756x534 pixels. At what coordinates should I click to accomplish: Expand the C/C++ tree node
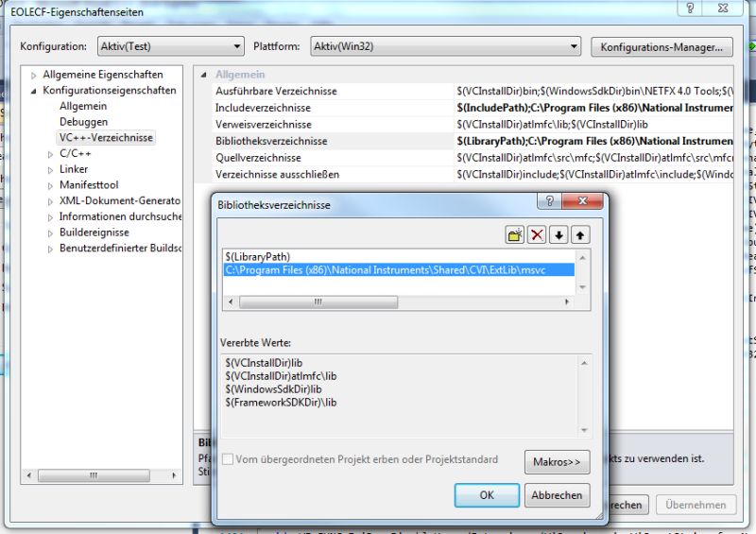tap(50, 154)
